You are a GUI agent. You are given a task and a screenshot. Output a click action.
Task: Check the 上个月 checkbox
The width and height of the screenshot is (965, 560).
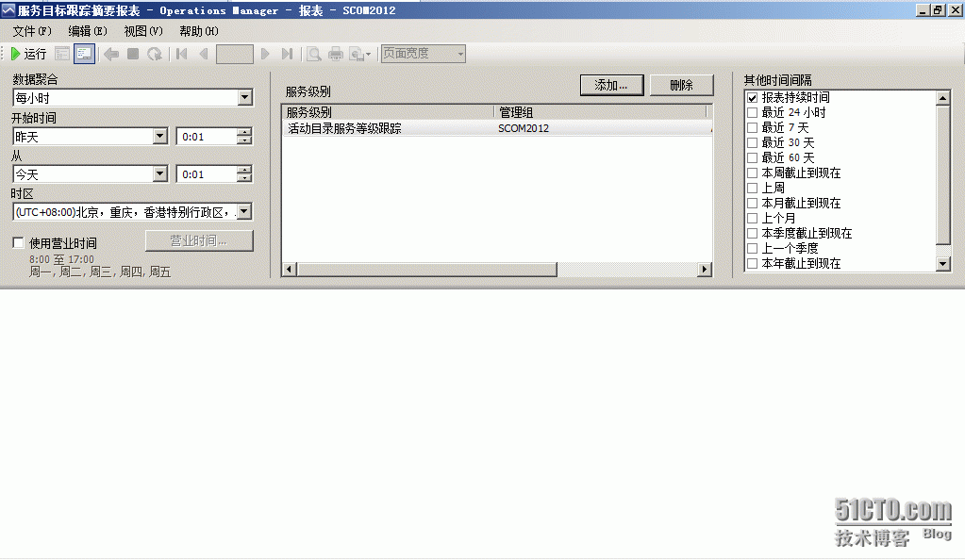[x=752, y=219]
